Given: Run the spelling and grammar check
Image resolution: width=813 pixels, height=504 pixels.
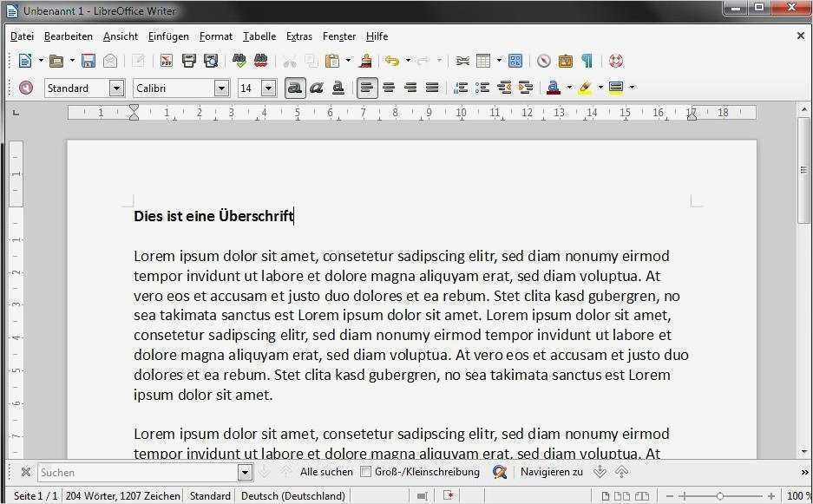Looking at the screenshot, I should tap(239, 61).
